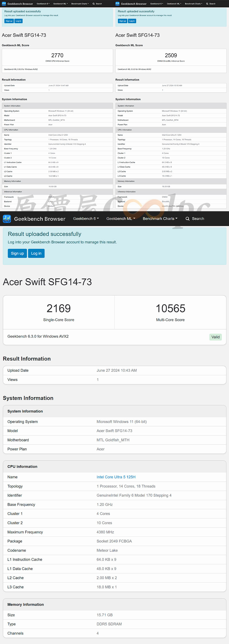Screen dimensions: 229x644
Task: Click the 'DDR5 SDRAM' memory type value
Action: coord(109,624)
